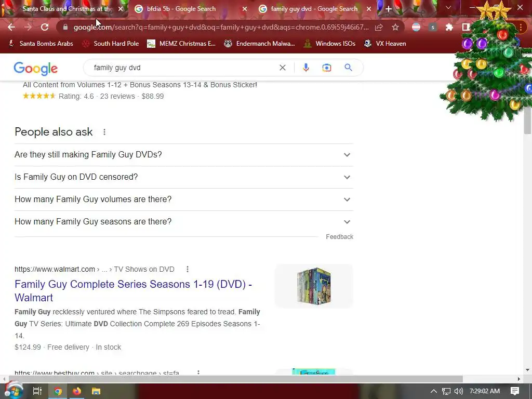Open the clock showing 7:29:02 AM

(485, 391)
